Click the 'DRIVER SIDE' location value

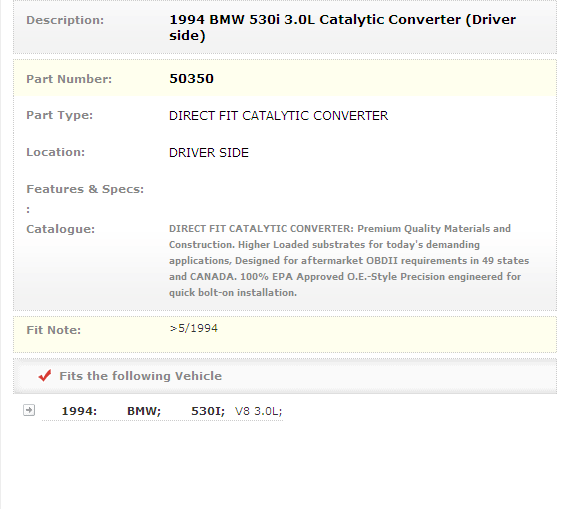coord(209,153)
